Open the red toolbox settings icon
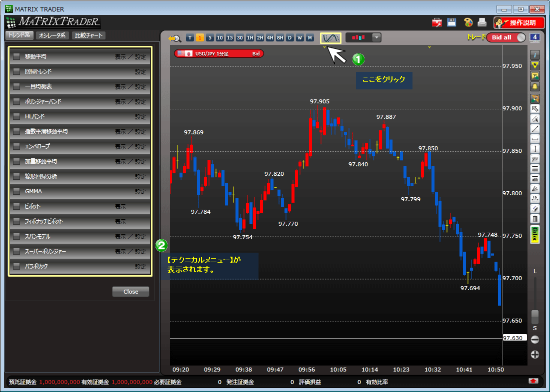The width and height of the screenshot is (550, 392). [x=436, y=23]
